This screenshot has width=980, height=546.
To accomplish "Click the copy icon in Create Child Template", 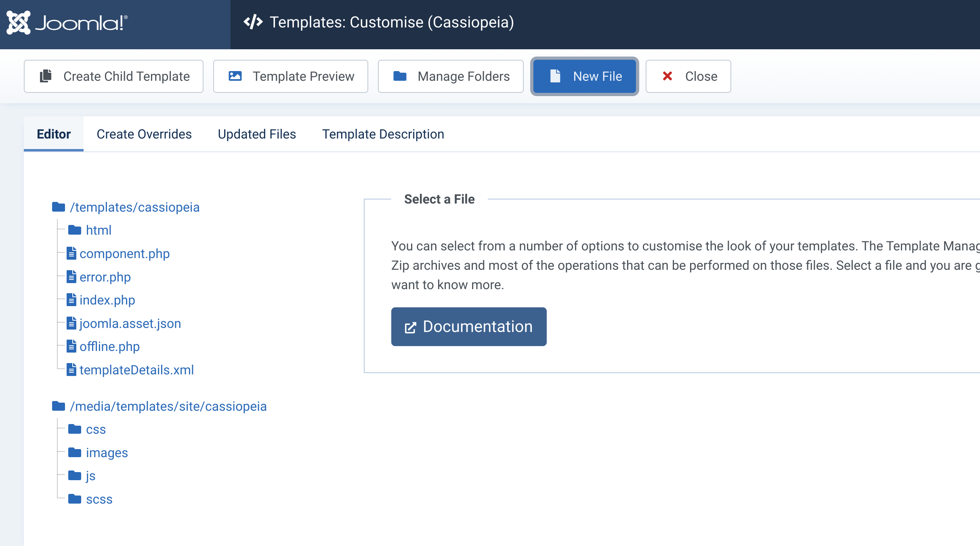I will coord(46,76).
